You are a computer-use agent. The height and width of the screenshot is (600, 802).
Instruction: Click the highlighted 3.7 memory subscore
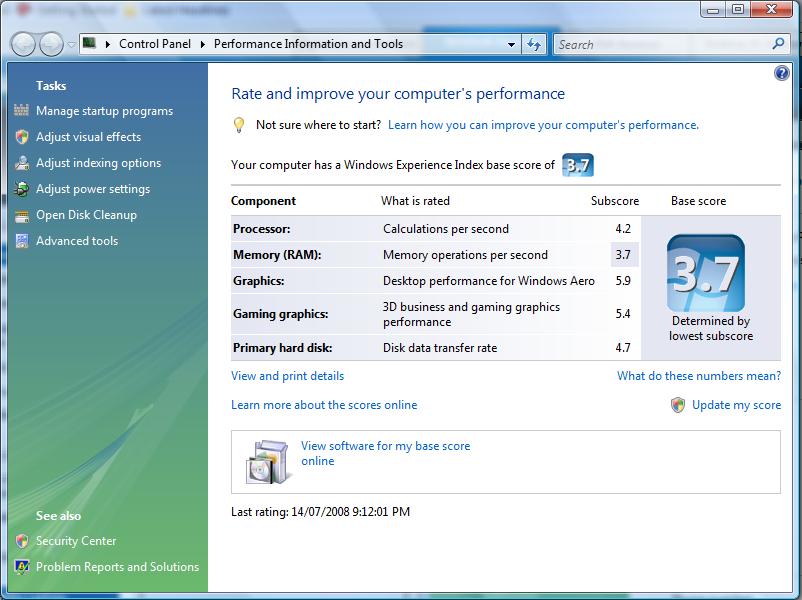(x=623, y=255)
